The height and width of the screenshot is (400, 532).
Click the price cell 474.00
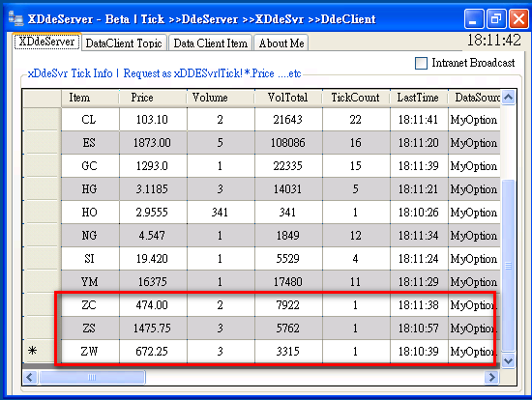pyautogui.click(x=153, y=305)
